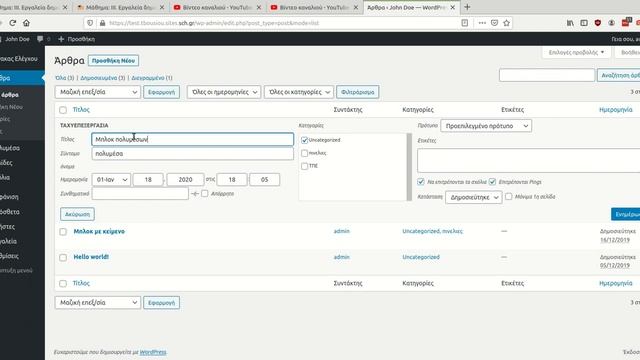
Task: Open the John Doe site menu
Action: tap(16, 39)
